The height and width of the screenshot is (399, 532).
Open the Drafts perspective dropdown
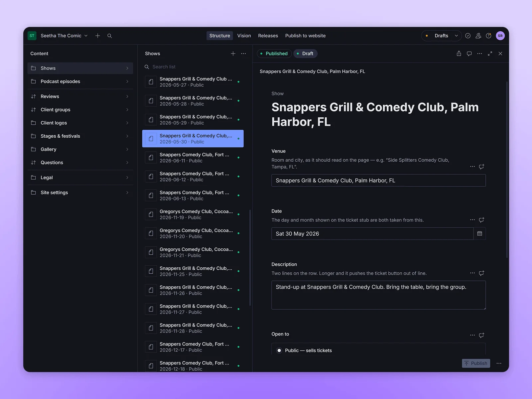point(442,36)
